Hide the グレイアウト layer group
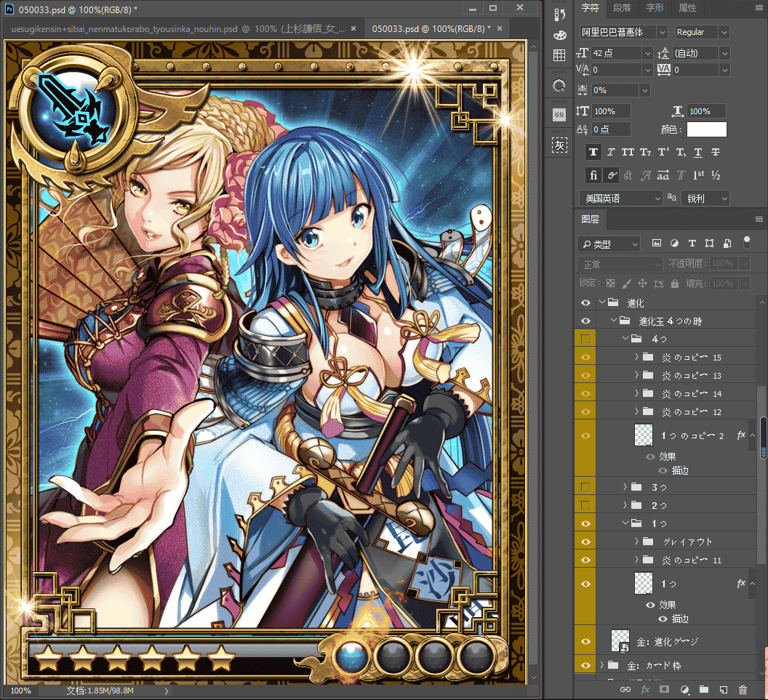Image resolution: width=768 pixels, height=700 pixels. pos(585,542)
